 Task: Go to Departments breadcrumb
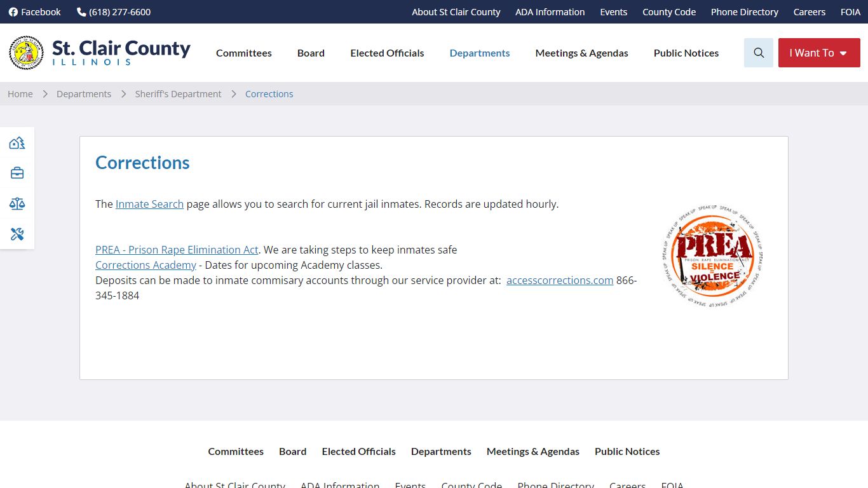point(84,93)
